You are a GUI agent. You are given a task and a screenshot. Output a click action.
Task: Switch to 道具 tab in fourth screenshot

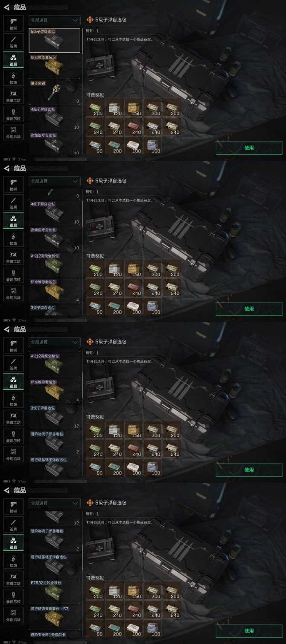[x=13, y=542]
